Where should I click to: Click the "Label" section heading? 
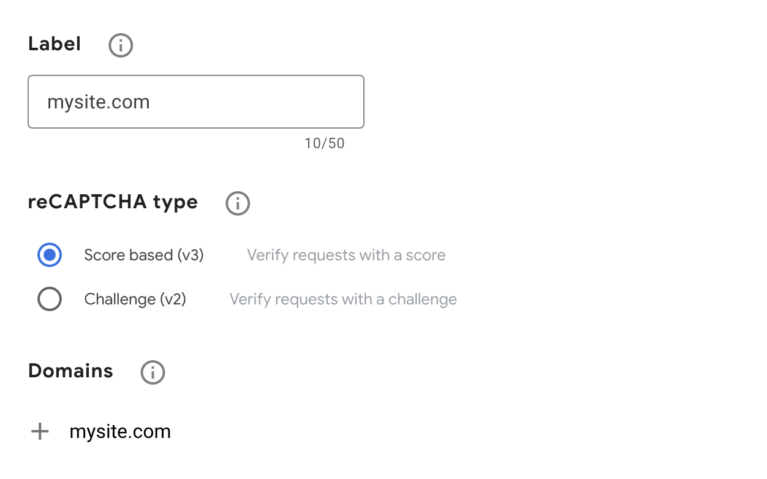[54, 44]
